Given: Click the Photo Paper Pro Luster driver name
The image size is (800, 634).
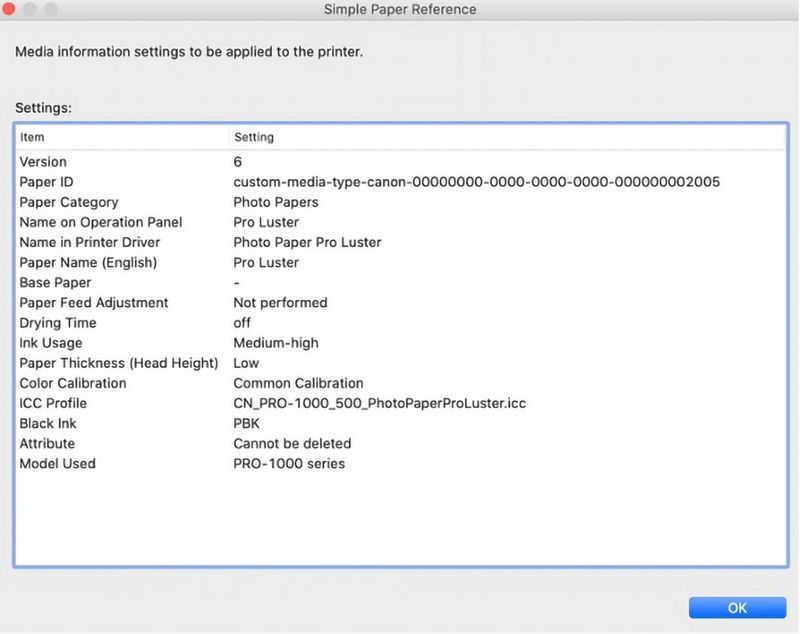Looking at the screenshot, I should pyautogui.click(x=310, y=242).
